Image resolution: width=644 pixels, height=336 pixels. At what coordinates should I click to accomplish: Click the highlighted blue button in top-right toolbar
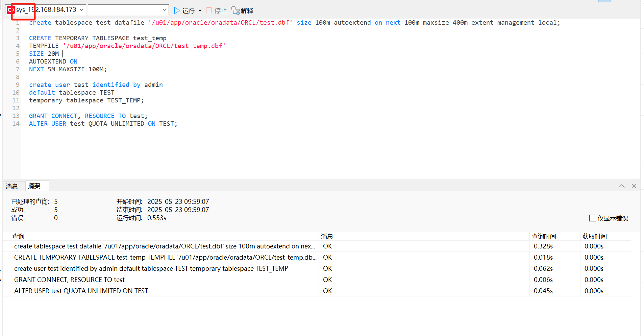point(605,1)
